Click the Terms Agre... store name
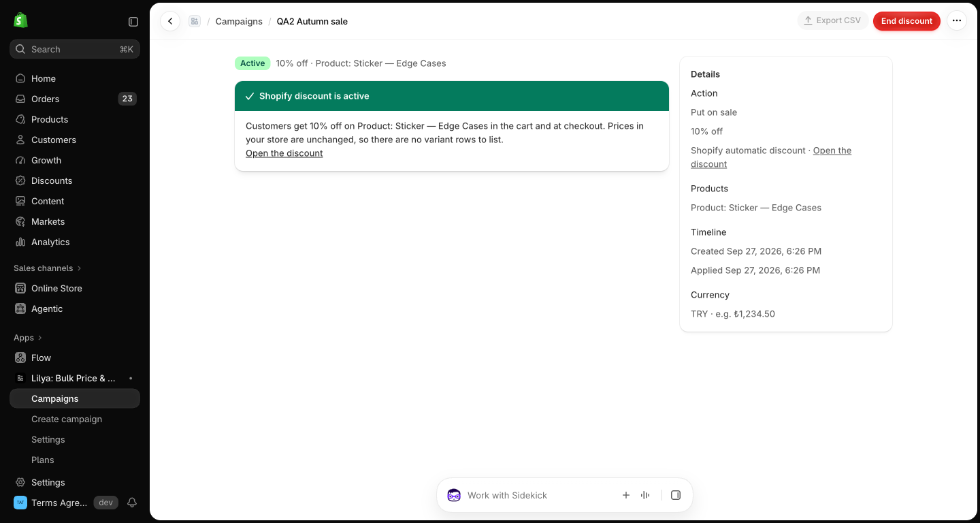This screenshot has height=523, width=980. coord(59,503)
